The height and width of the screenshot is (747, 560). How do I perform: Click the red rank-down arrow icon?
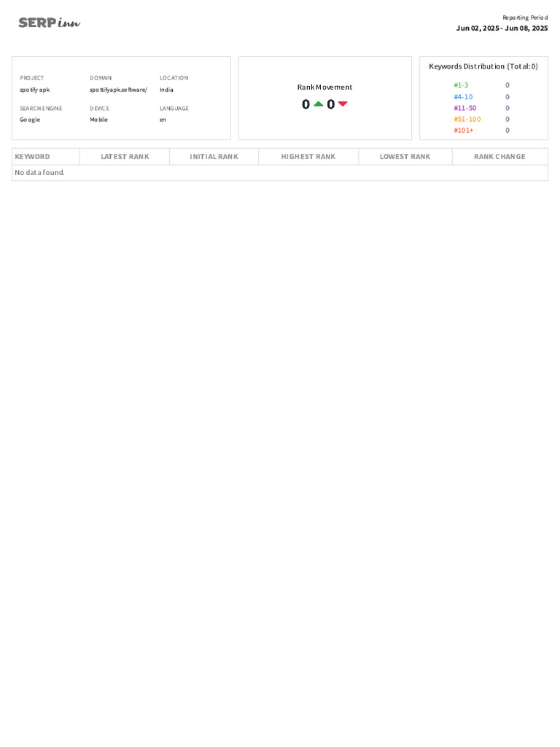(x=343, y=104)
